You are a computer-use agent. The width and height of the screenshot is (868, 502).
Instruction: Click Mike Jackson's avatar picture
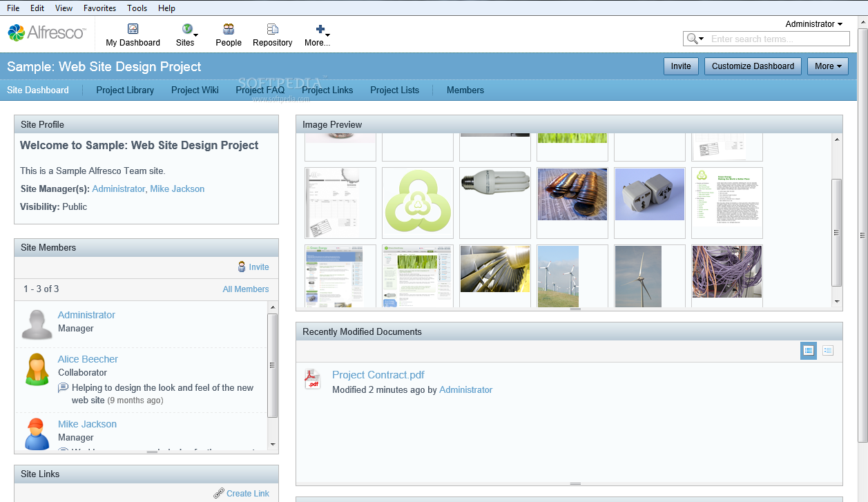point(37,434)
